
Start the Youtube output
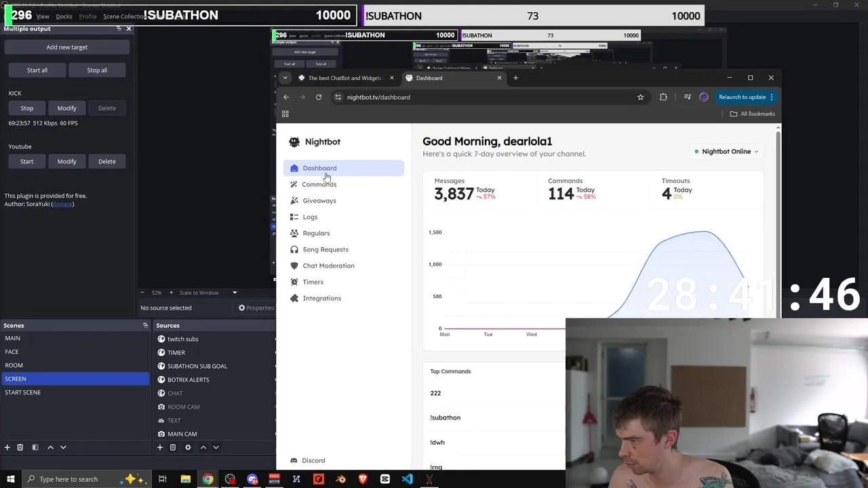26,161
